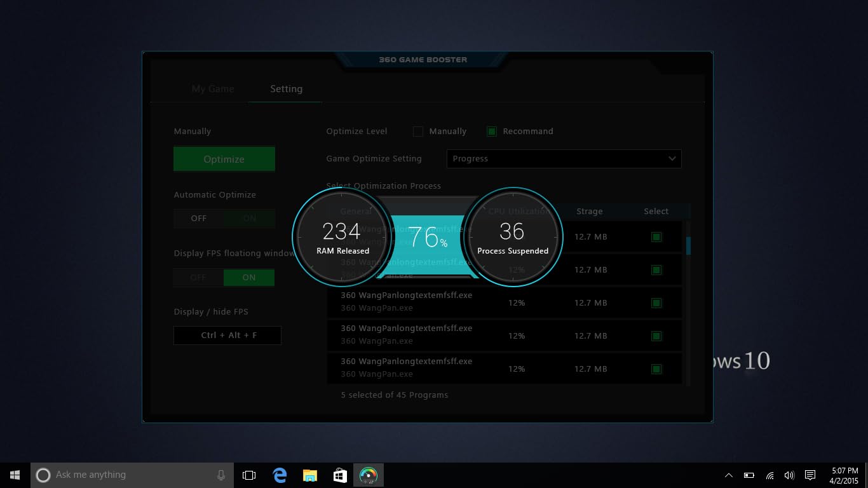This screenshot has width=868, height=488.
Task: Open the volume control in system tray
Action: [789, 475]
